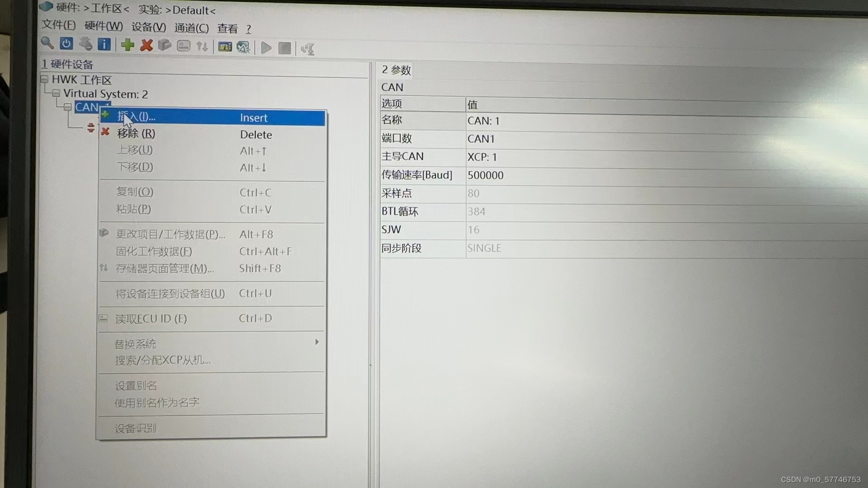
Task: Click the gray stop square icon
Action: coord(284,48)
